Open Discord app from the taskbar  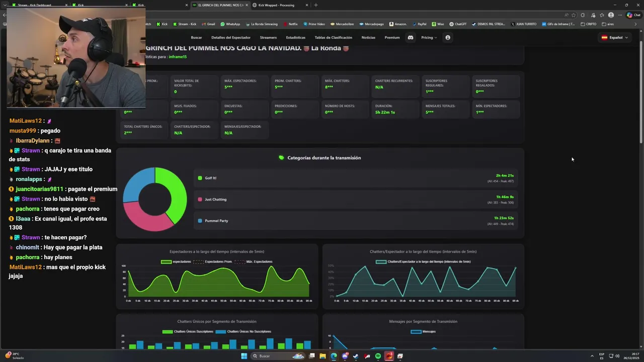[x=345, y=356]
